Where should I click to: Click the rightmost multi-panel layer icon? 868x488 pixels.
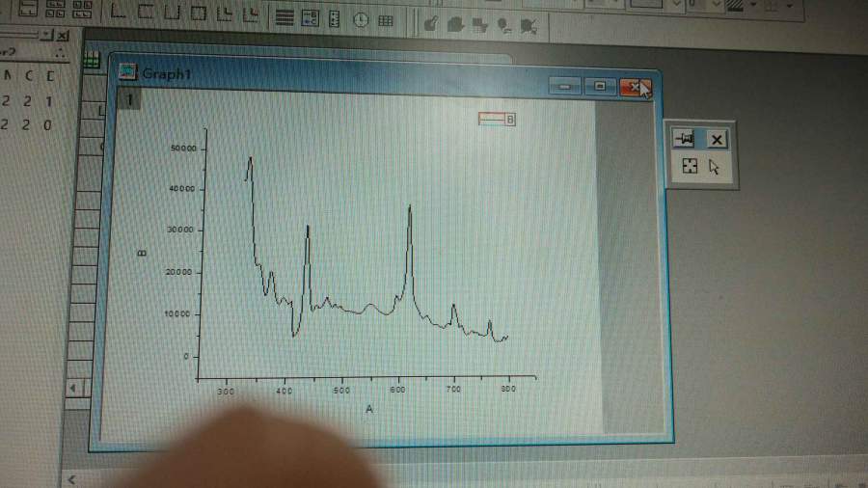82,10
